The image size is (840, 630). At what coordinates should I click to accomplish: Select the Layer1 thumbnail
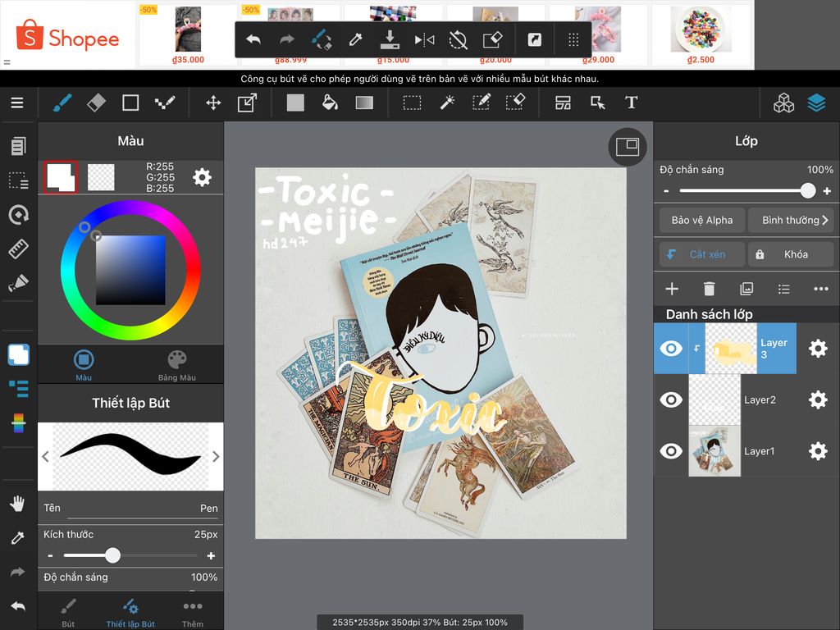714,451
